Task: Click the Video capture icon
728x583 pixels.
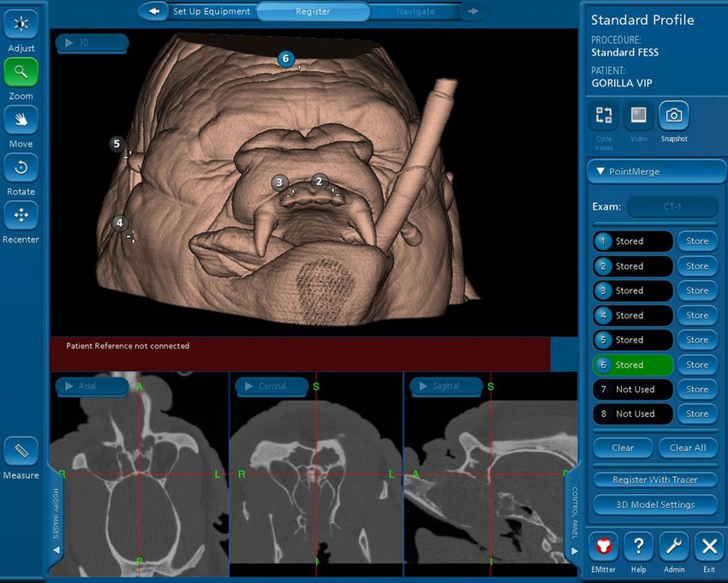Action: pyautogui.click(x=639, y=115)
